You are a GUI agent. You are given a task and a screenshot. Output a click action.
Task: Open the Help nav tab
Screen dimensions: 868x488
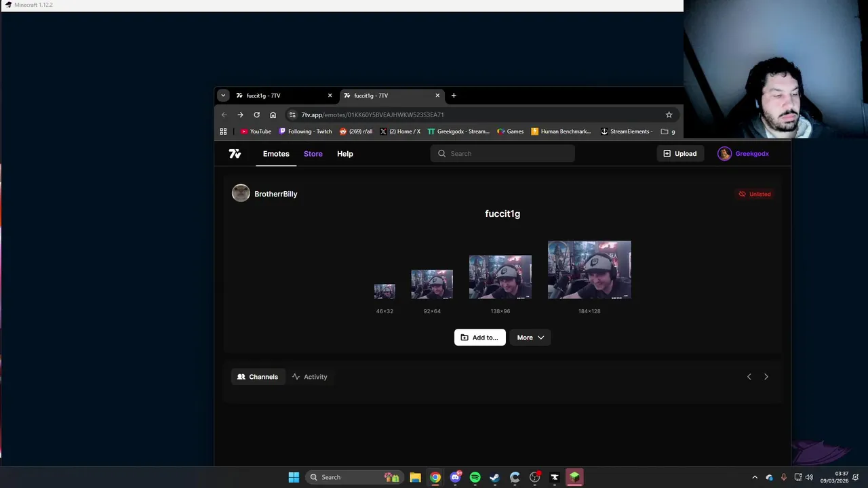345,154
